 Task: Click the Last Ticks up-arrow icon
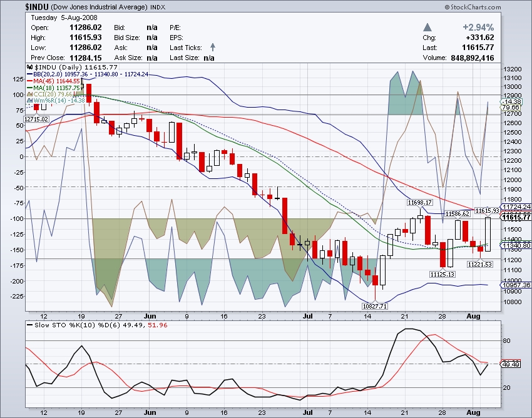tap(213, 47)
